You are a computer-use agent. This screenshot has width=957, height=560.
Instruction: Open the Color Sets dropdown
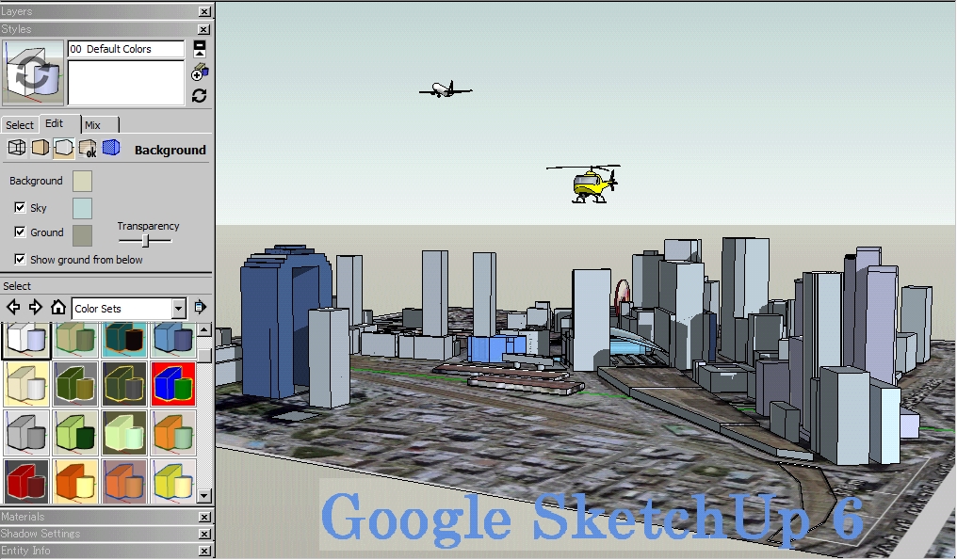pos(178,309)
